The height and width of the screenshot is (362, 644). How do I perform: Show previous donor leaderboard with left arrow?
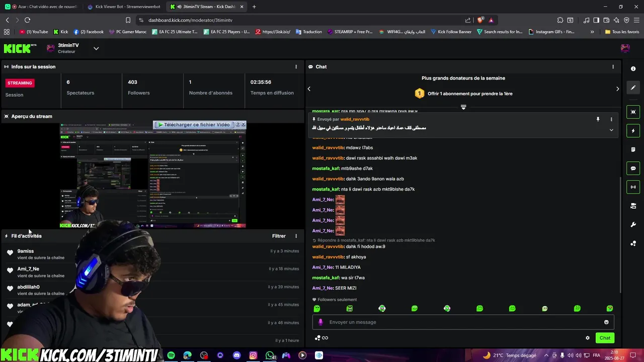tap(309, 88)
